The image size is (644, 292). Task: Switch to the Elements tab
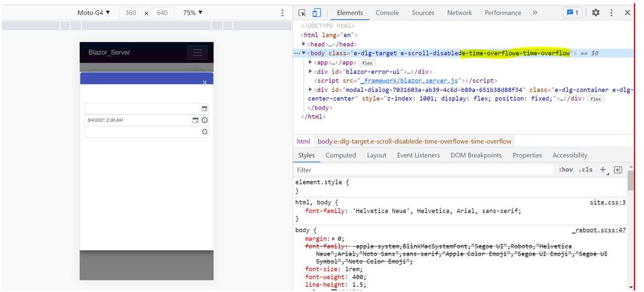pyautogui.click(x=350, y=13)
